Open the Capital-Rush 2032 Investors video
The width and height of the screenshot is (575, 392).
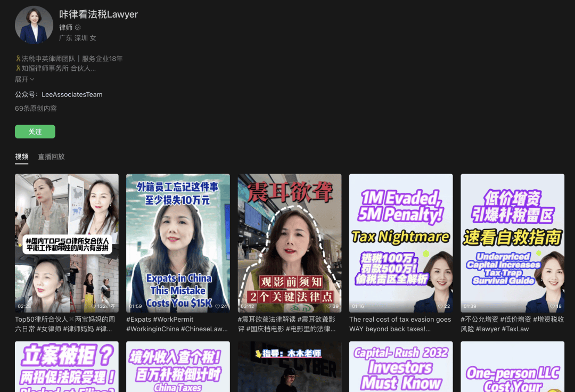pos(400,366)
